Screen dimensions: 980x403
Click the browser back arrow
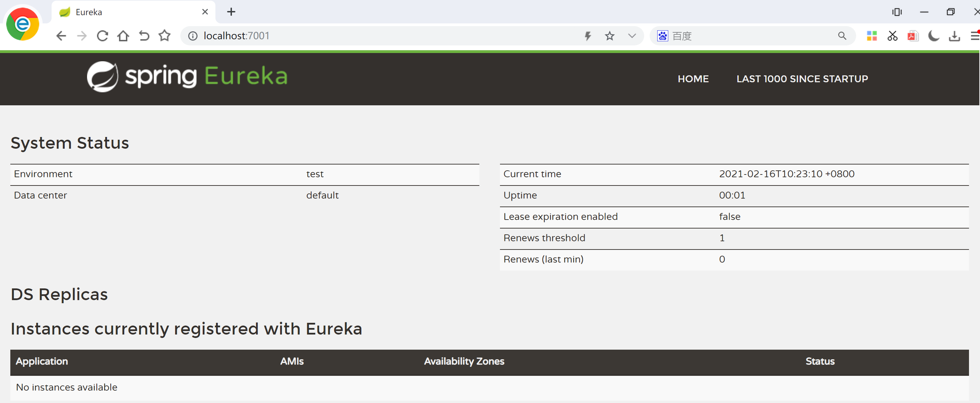click(61, 36)
